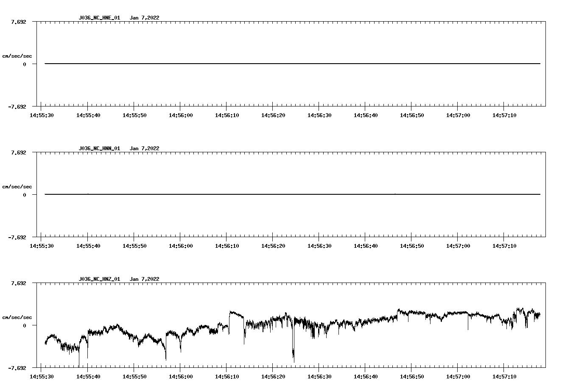Click 14:55:50 time label under HNN plot
The height and width of the screenshot is (392, 576).
[134, 246]
